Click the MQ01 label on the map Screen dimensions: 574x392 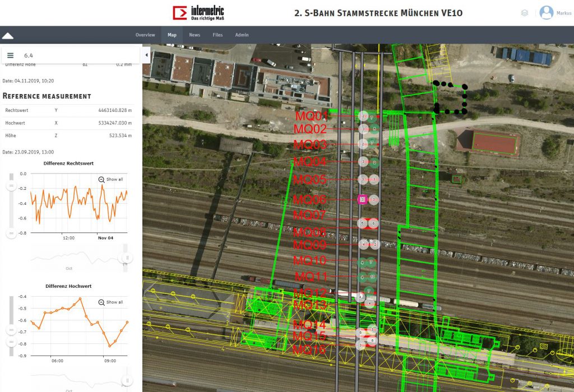(311, 116)
